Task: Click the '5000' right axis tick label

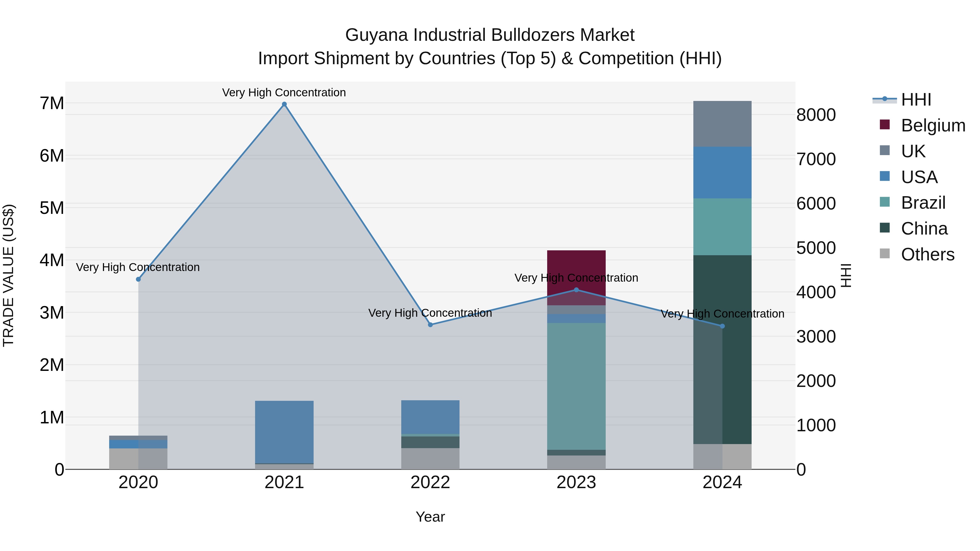Action: [x=816, y=248]
